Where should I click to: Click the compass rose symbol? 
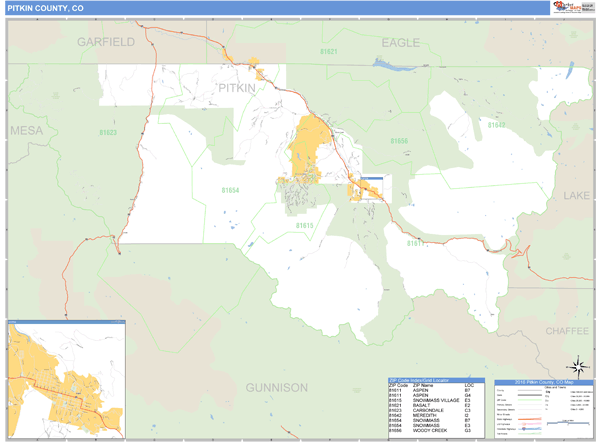[579, 367]
